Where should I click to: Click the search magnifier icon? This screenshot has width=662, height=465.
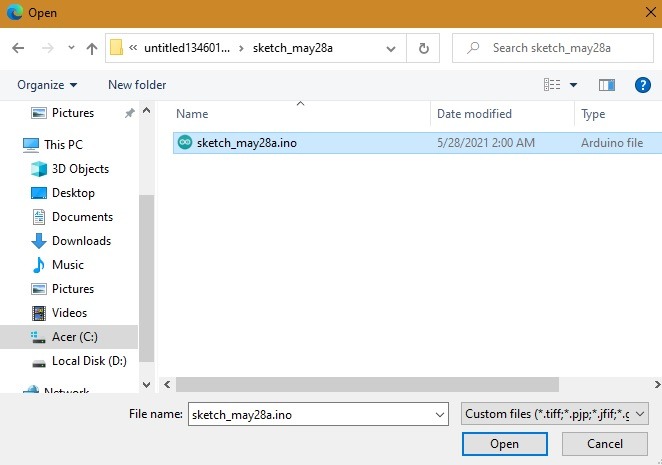point(473,48)
